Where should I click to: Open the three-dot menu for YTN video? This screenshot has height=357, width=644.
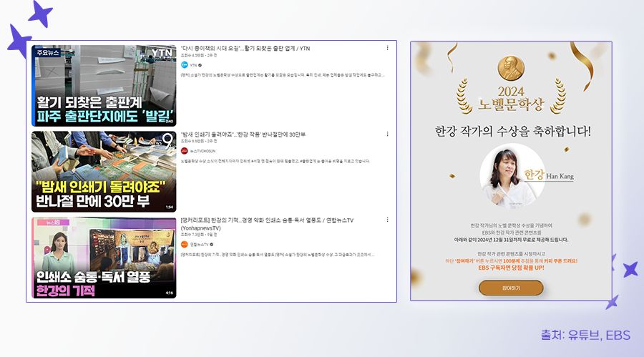[x=387, y=48]
